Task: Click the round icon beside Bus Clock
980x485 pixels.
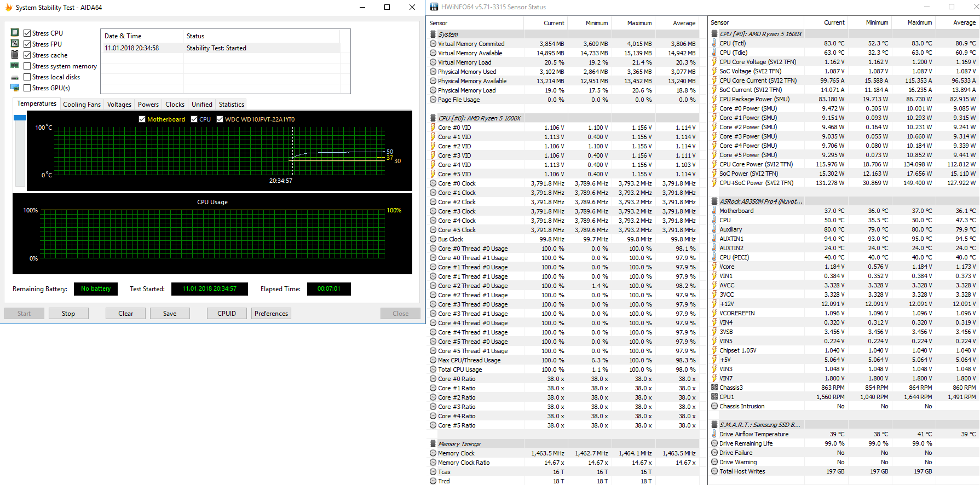Action: point(433,239)
